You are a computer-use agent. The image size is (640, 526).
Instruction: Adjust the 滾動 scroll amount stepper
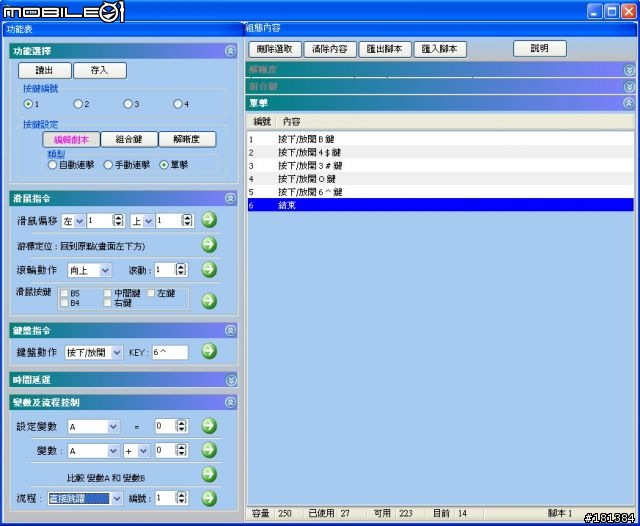181,270
